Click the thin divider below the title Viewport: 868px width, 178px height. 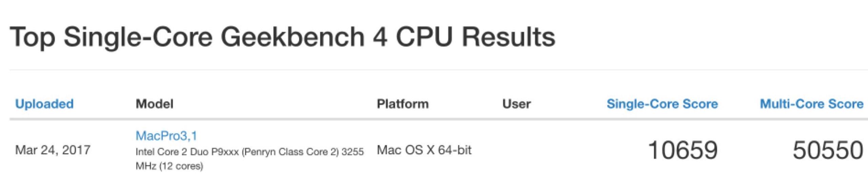[437, 70]
